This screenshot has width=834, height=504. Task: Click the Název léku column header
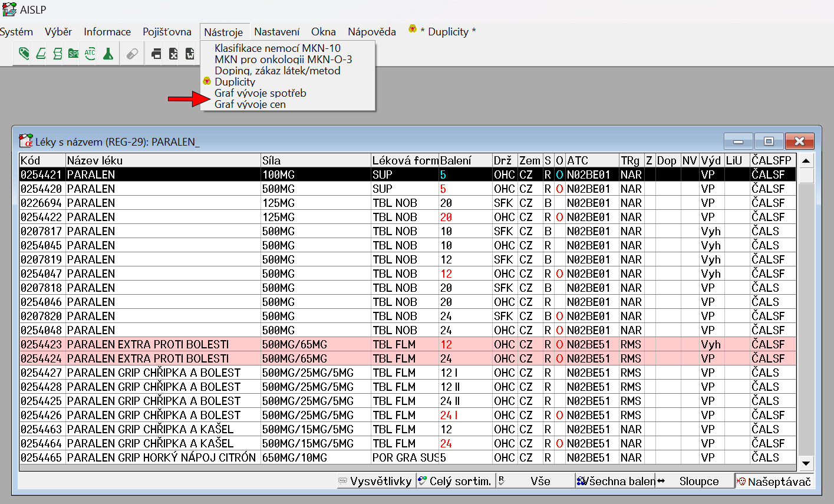click(x=163, y=160)
